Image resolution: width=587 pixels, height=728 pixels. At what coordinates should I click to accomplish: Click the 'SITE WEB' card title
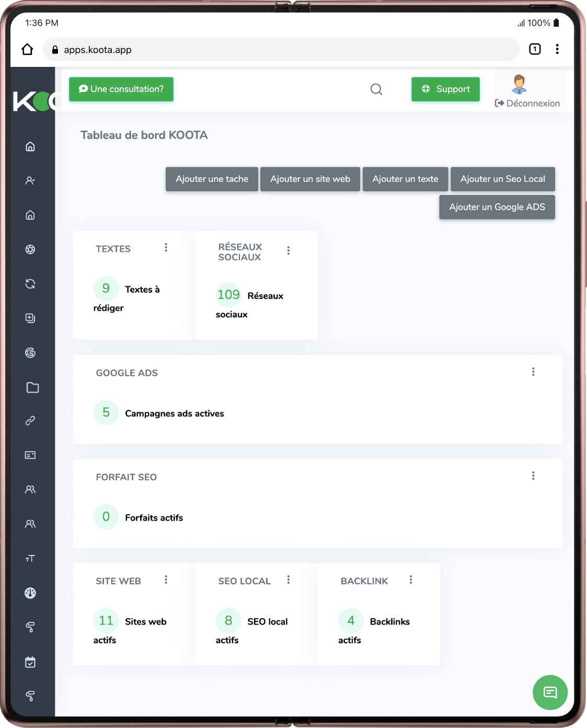point(119,581)
